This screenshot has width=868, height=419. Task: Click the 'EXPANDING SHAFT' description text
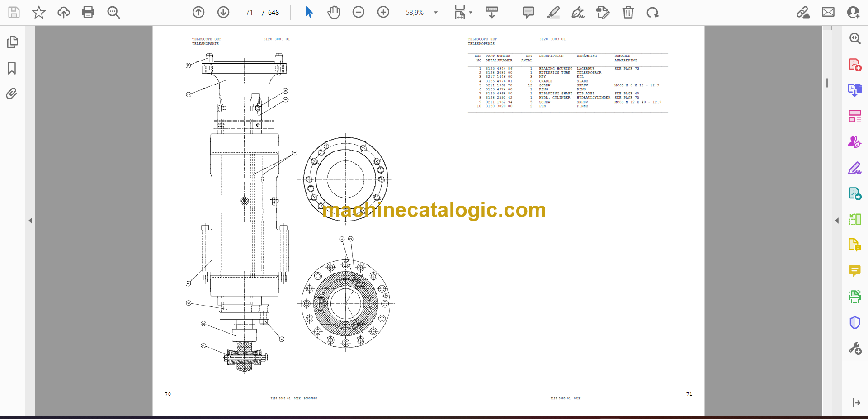click(x=556, y=94)
